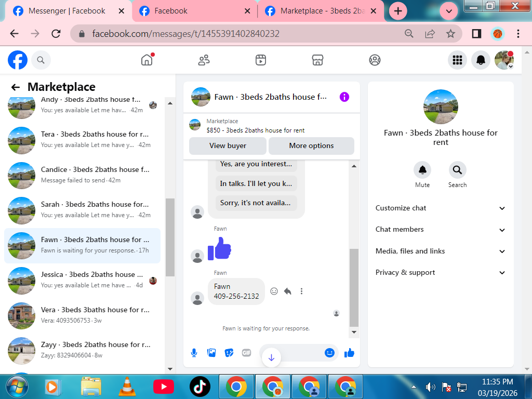
Task: Open the Groups icon in top nav
Action: (375, 60)
